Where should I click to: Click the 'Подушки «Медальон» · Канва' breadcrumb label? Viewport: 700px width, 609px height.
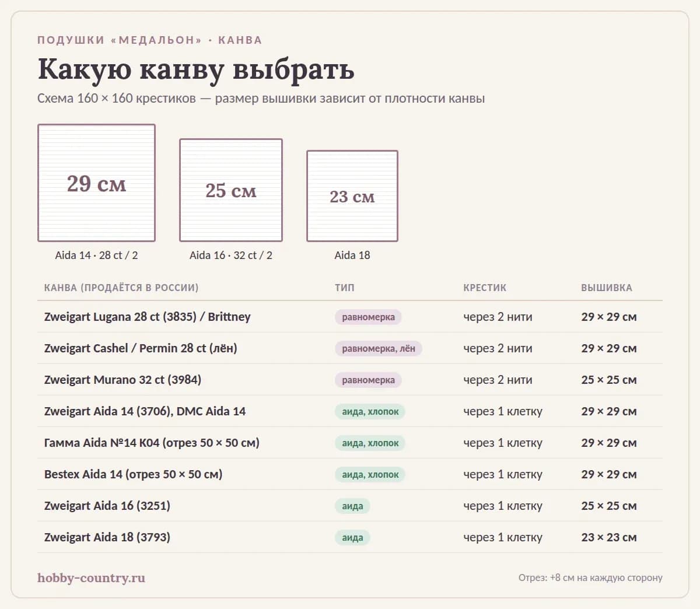click(x=150, y=40)
